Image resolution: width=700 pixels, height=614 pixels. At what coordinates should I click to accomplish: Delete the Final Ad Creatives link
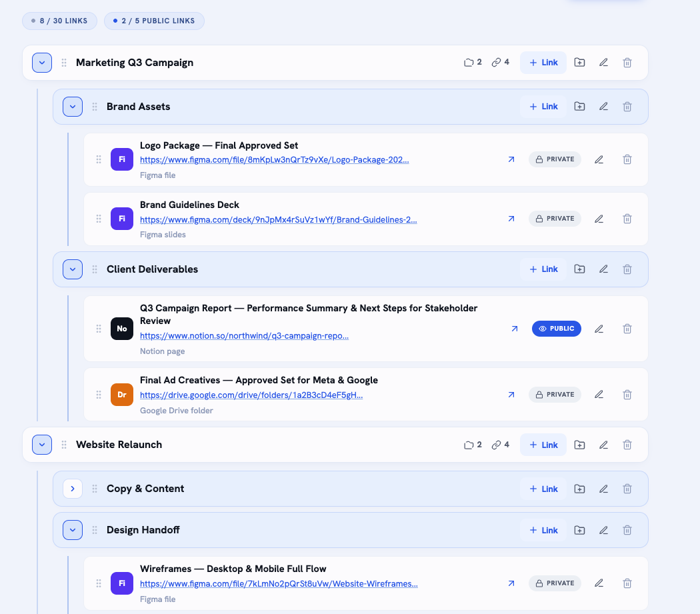click(x=627, y=395)
